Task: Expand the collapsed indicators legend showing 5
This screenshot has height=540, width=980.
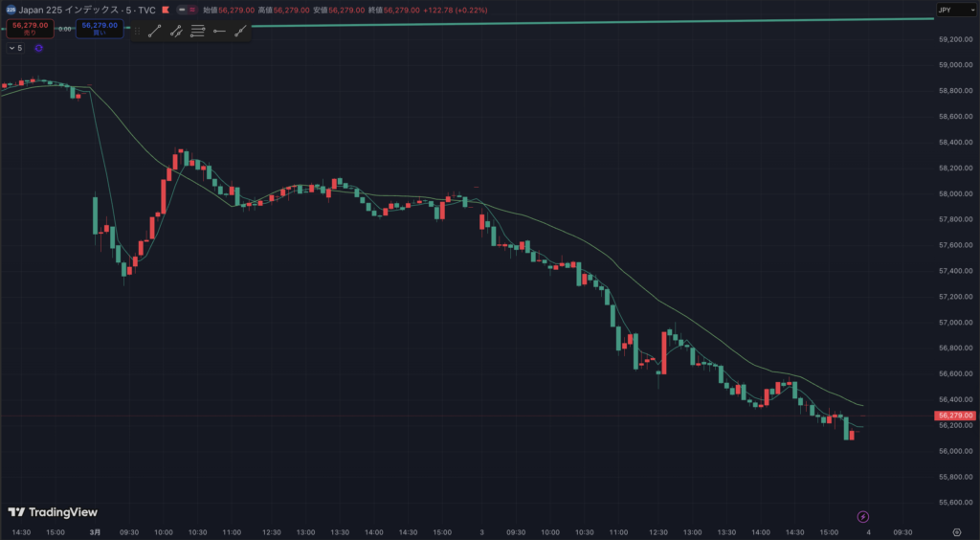Action: pos(15,48)
